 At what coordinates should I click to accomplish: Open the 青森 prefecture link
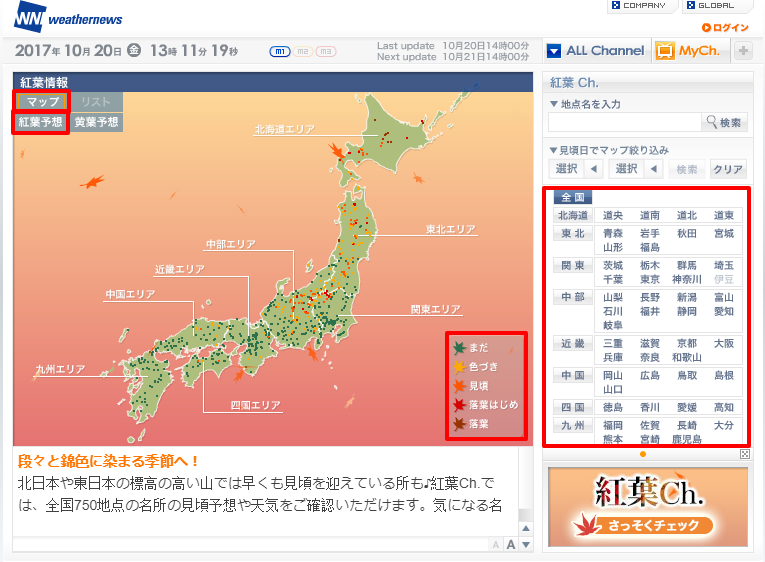point(613,233)
